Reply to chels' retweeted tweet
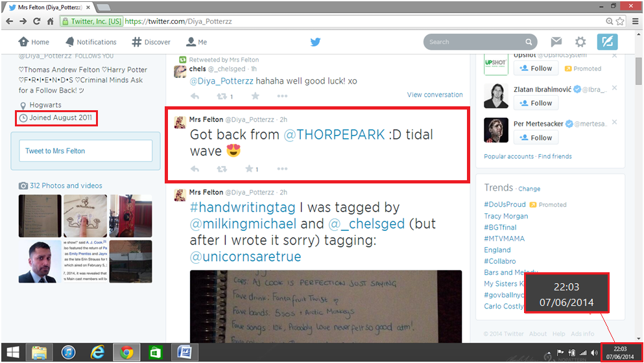Viewport: 644px width, 363px height. click(x=195, y=96)
